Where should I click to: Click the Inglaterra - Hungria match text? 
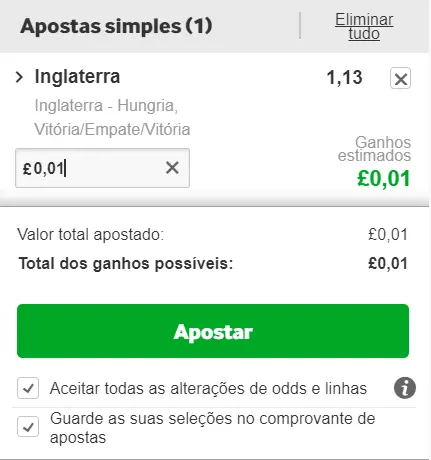click(106, 106)
